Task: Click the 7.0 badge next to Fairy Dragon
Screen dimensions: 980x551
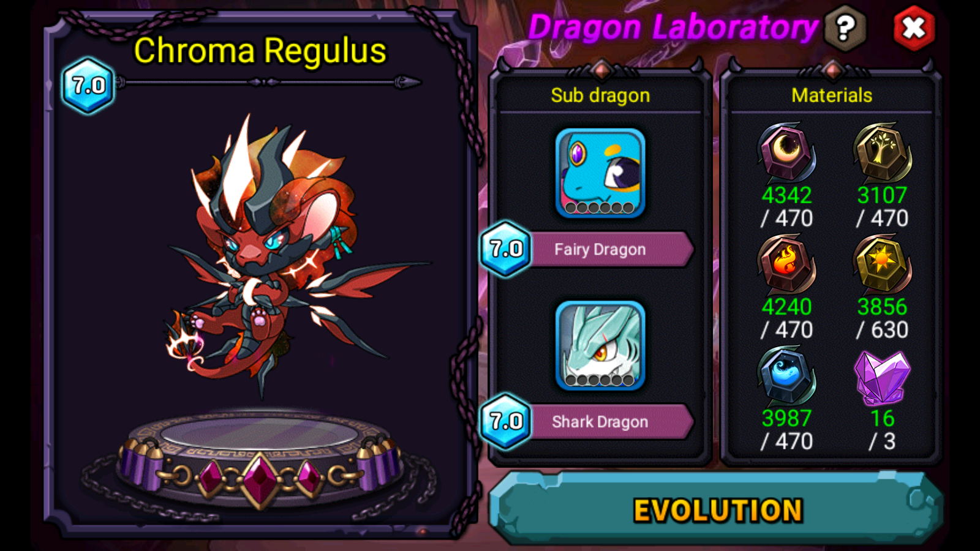Action: tap(506, 249)
